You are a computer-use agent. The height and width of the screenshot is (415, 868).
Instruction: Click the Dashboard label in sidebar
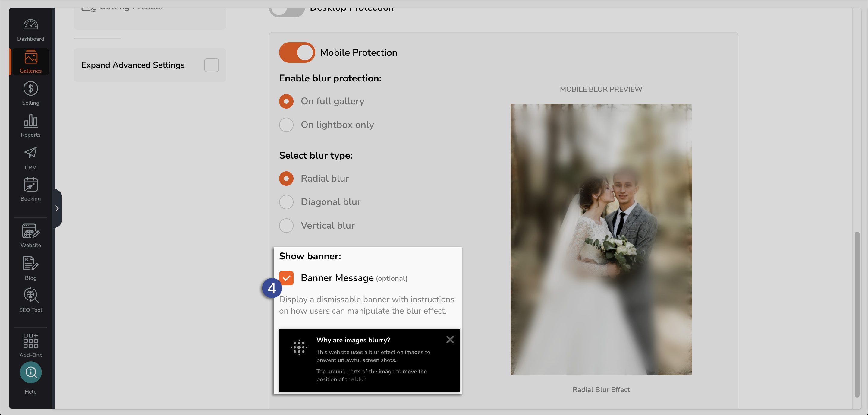[31, 39]
